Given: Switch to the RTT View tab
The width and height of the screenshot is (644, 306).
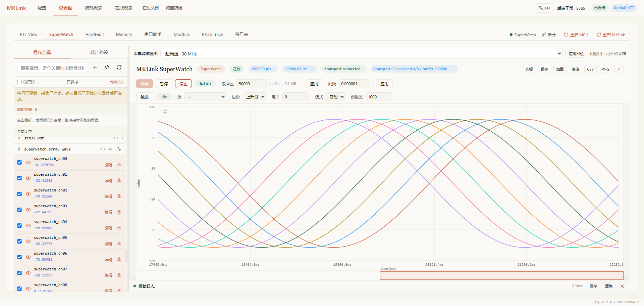Looking at the screenshot, I should [x=29, y=35].
